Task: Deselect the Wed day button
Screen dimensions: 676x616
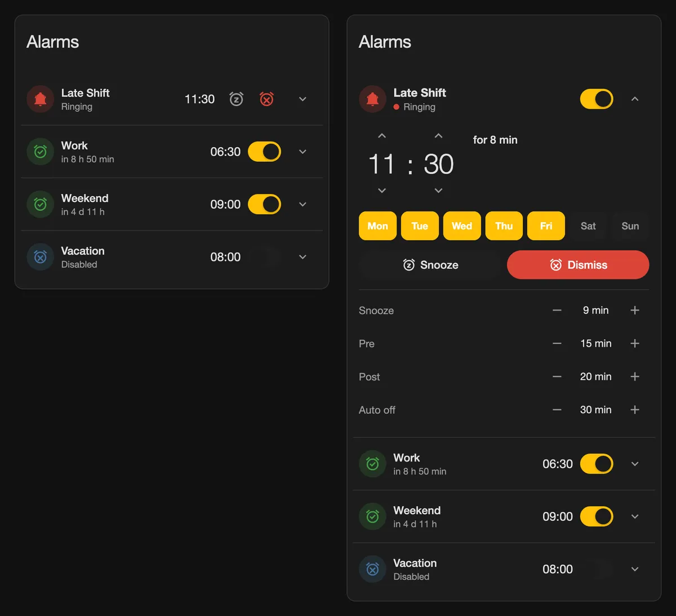Action: click(462, 226)
